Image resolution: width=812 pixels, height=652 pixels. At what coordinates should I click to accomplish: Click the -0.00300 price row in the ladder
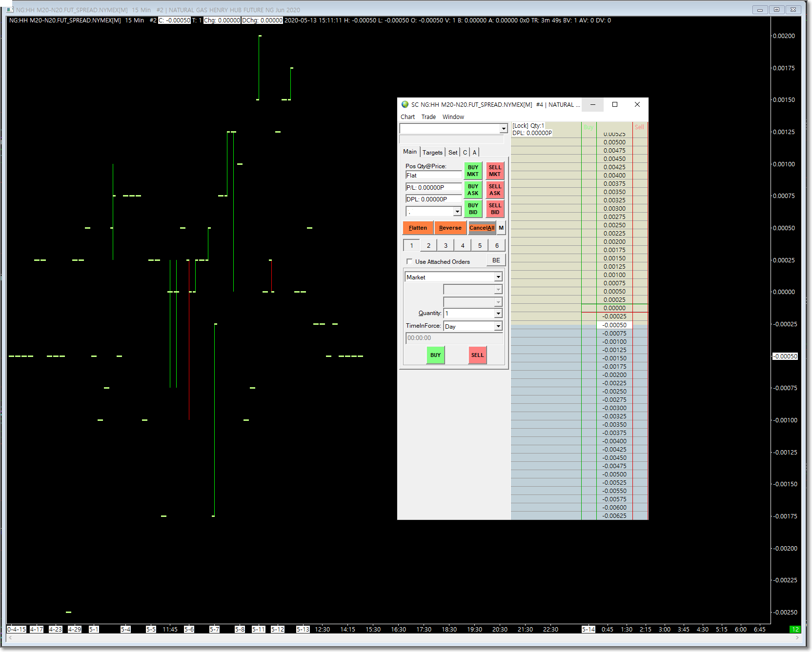pos(614,408)
